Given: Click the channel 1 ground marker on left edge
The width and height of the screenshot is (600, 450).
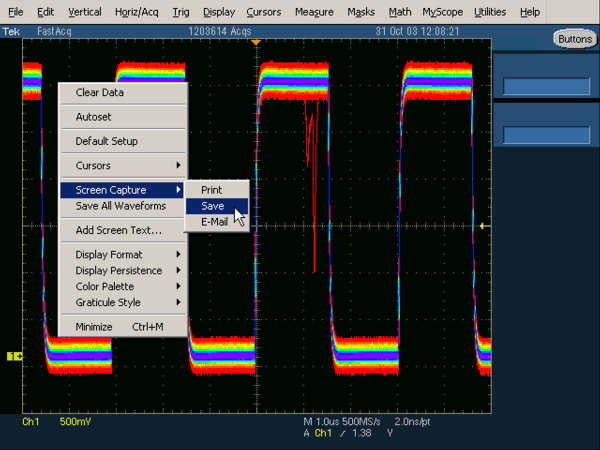Looking at the screenshot, I should tap(13, 356).
